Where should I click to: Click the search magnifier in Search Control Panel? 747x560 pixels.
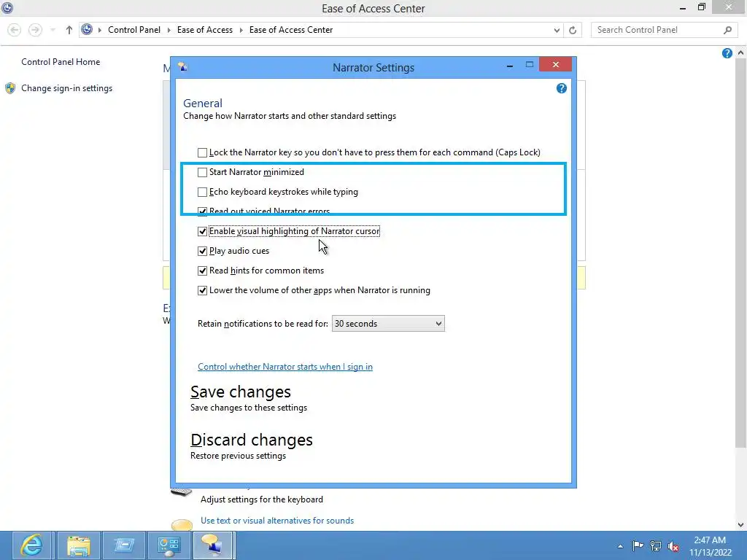pos(727,30)
